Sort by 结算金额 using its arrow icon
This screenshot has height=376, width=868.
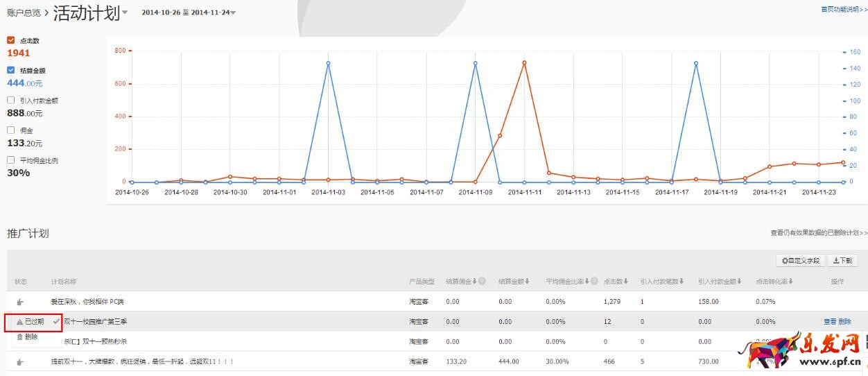click(x=528, y=282)
